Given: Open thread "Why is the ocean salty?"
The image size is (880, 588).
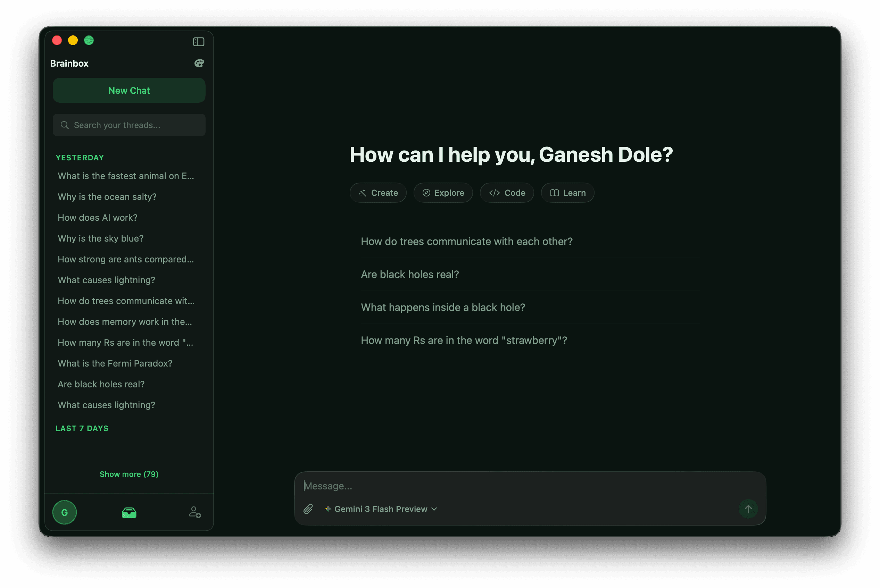Looking at the screenshot, I should [x=107, y=197].
